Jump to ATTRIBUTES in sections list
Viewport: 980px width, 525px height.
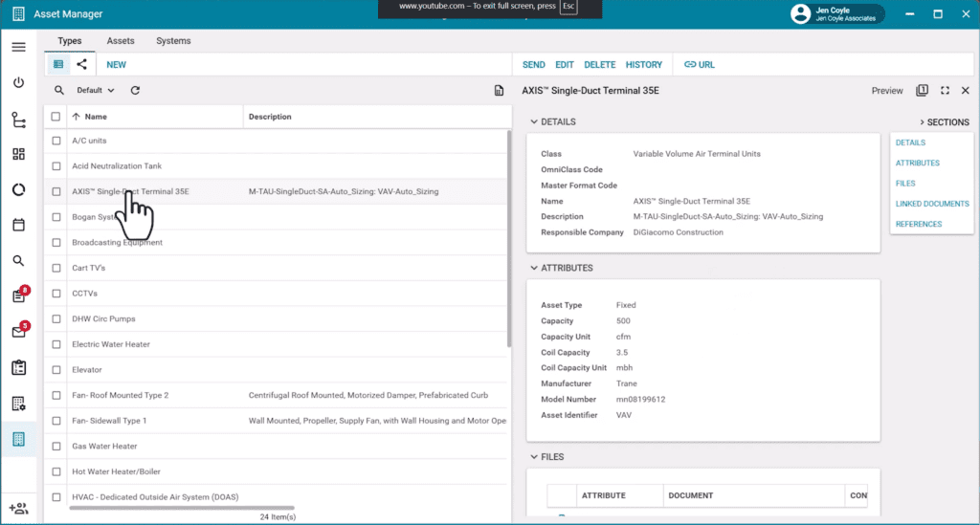[x=917, y=163]
